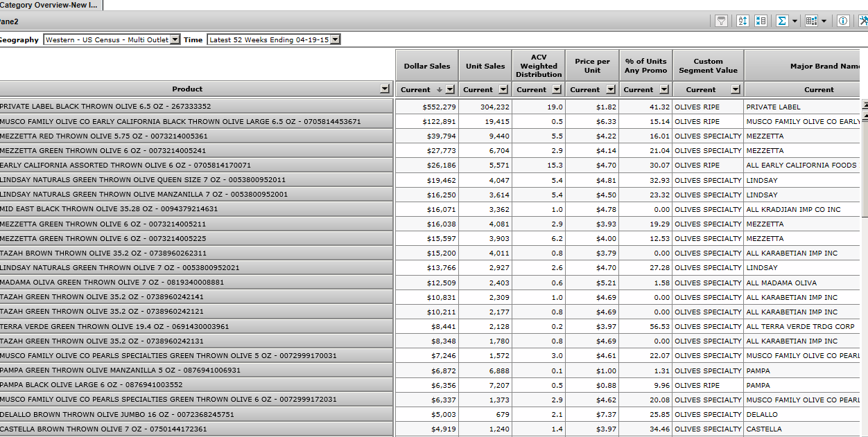Open the Sigma totals dropdown arrow

tap(795, 21)
